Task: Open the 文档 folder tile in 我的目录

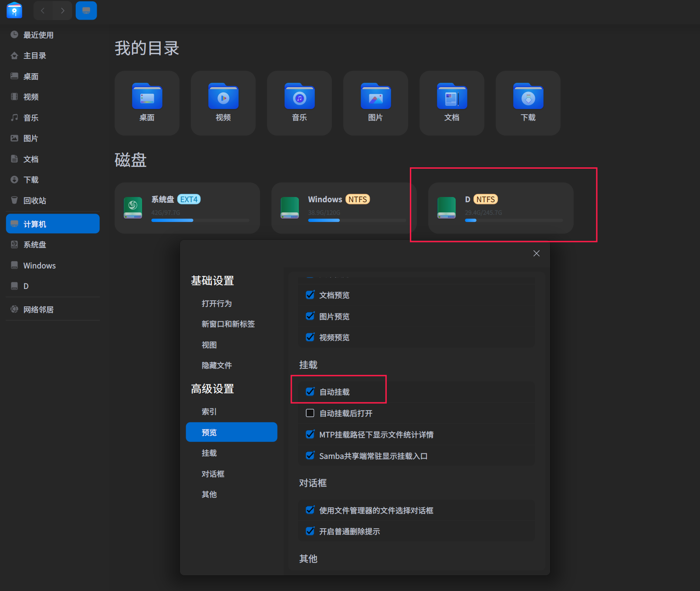Action: click(452, 103)
